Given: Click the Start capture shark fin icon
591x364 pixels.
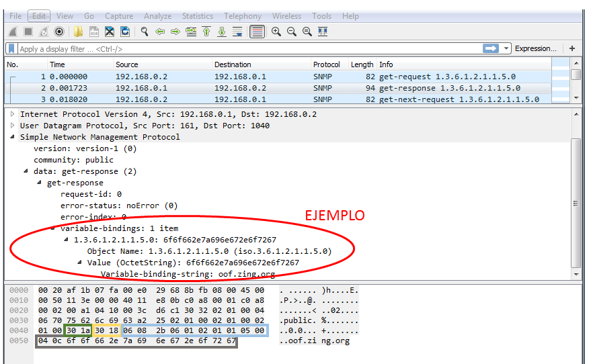Looking at the screenshot, I should point(13,32).
